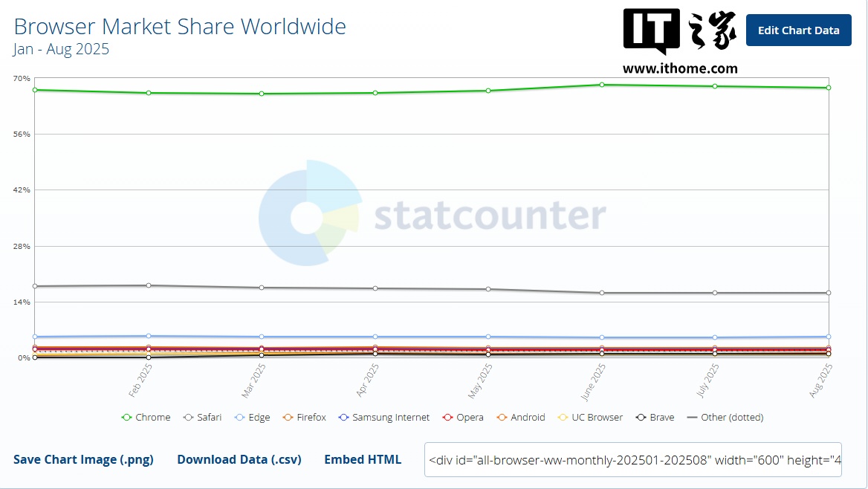This screenshot has height=489, width=868.
Task: Toggle the Chrome series in legend
Action: coord(146,418)
